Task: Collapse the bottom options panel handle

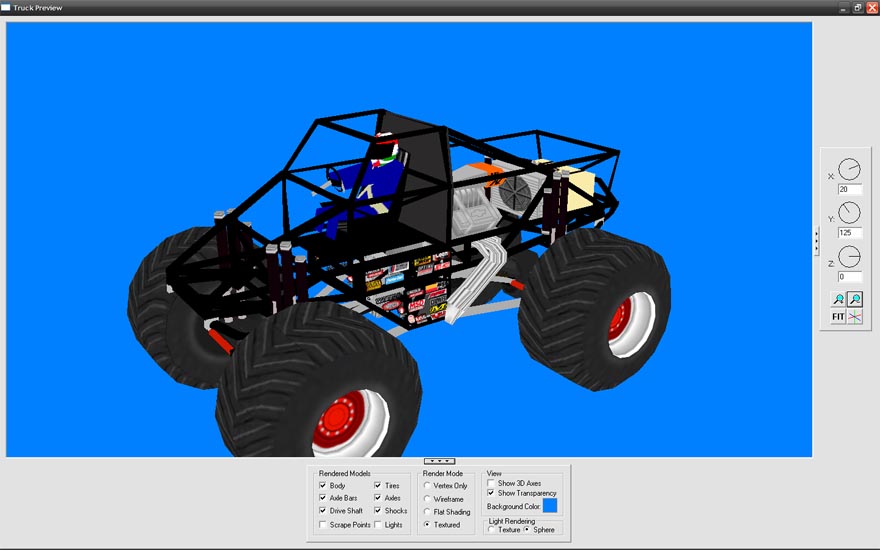Action: pyautogui.click(x=440, y=461)
